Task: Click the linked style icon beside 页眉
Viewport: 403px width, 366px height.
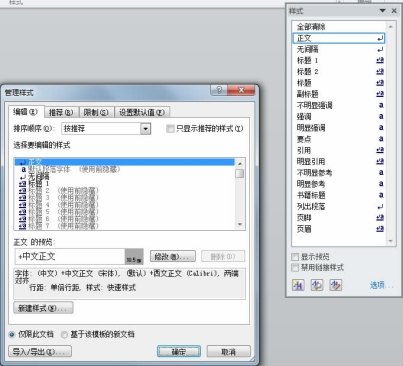Action: [x=380, y=229]
